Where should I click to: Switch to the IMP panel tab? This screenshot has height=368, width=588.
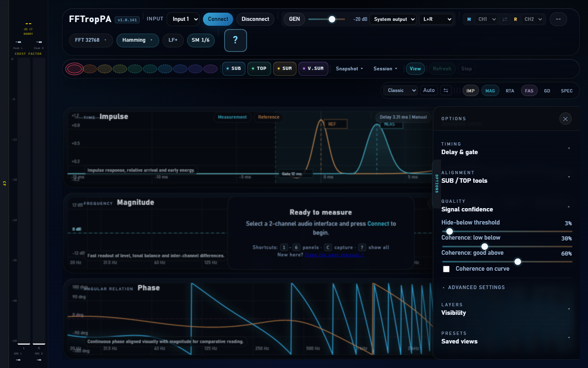pyautogui.click(x=470, y=91)
